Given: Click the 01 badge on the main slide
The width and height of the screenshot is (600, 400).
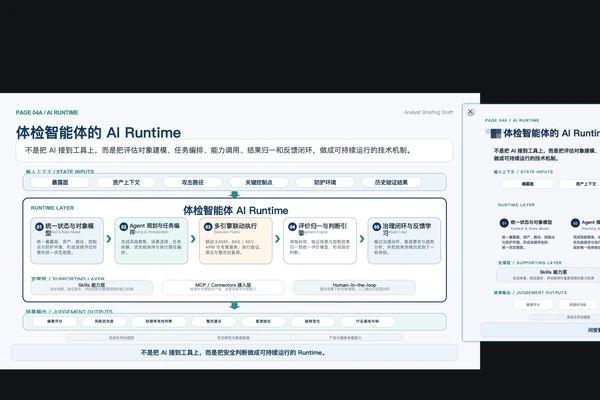Looking at the screenshot, I should pos(39,227).
